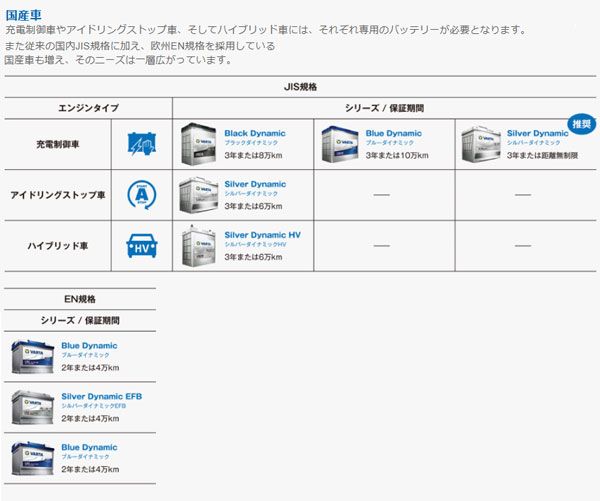Open the Black Dynamic product name link
The height and width of the screenshot is (501, 600).
(254, 133)
